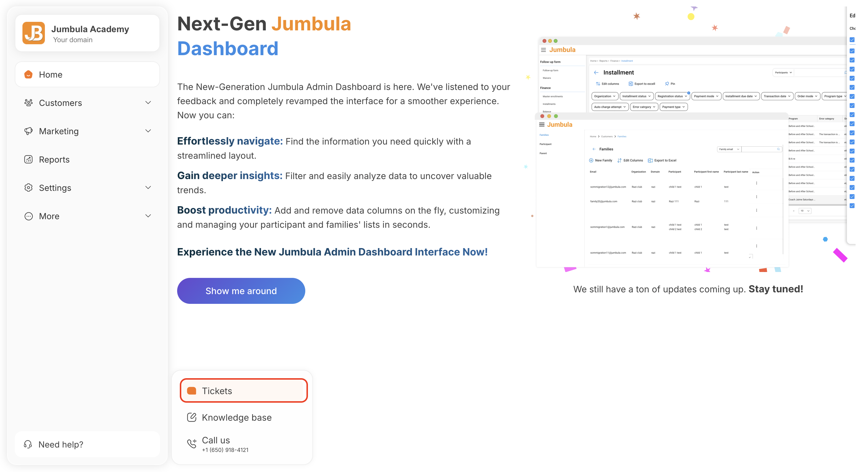The image size is (868, 472).
Task: Expand the Marketing menu chevron
Action: pos(148,131)
